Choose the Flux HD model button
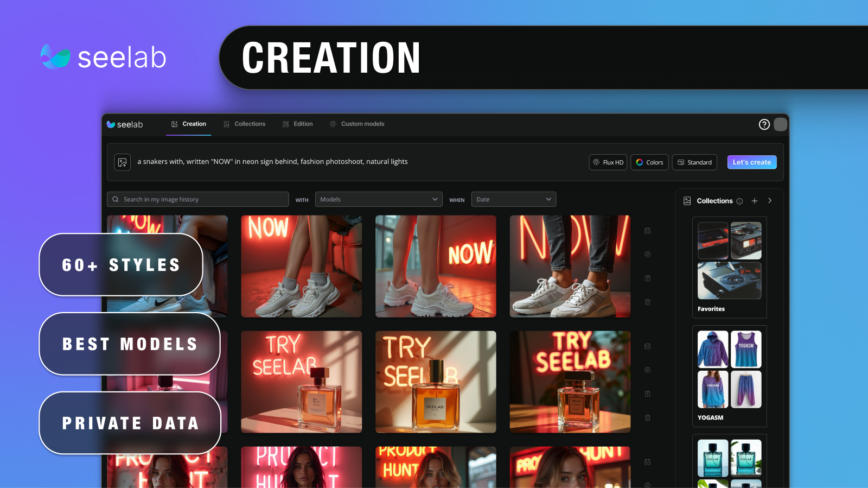 click(x=608, y=162)
